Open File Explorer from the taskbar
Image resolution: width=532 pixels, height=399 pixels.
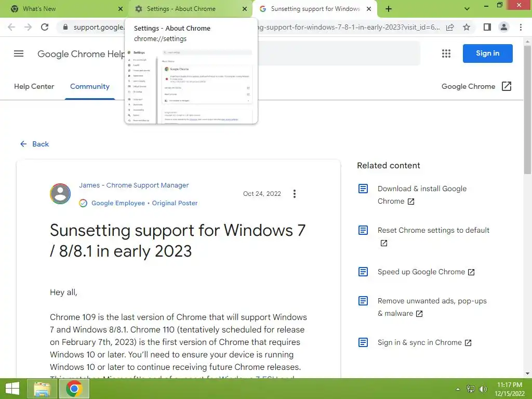[x=42, y=389]
